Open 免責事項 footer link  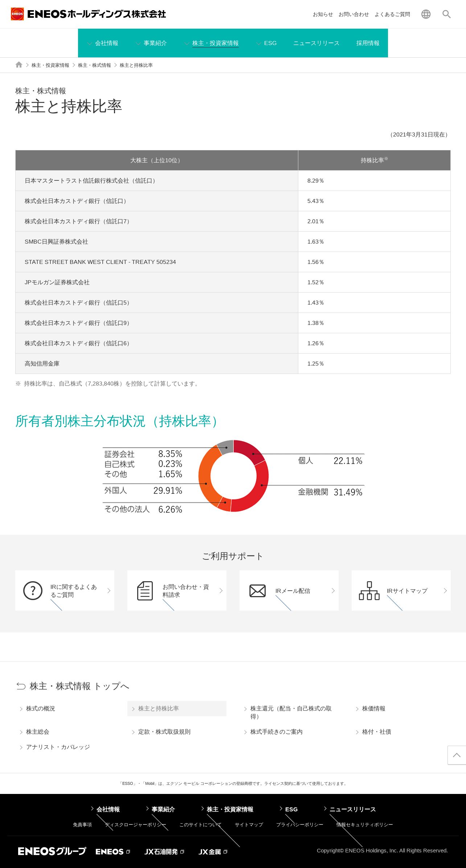82,825
